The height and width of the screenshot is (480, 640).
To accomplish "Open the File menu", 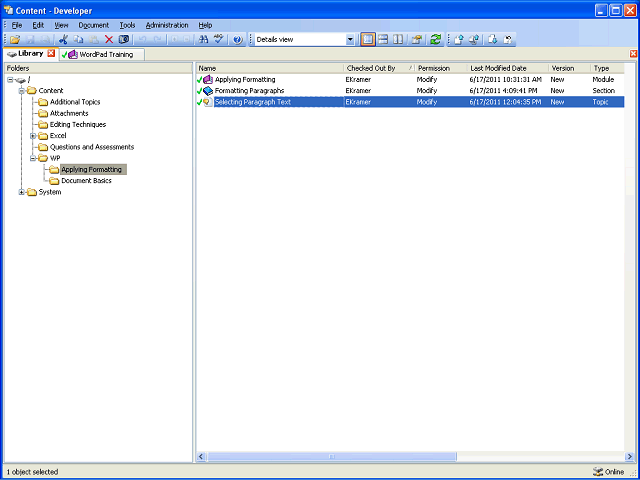I will [x=17, y=25].
